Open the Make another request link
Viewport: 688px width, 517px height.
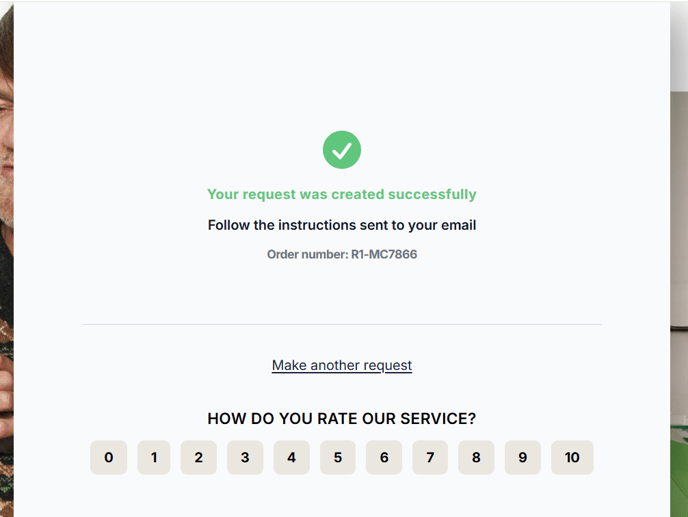pyautogui.click(x=342, y=365)
